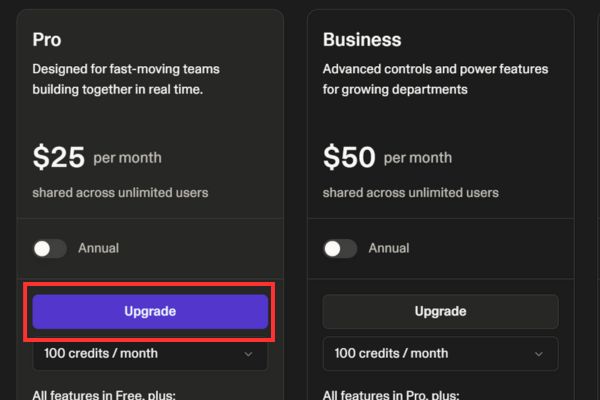This screenshot has height=400, width=600.
Task: Click the chevron arrow in Pro credits selector
Action: pyautogui.click(x=249, y=354)
